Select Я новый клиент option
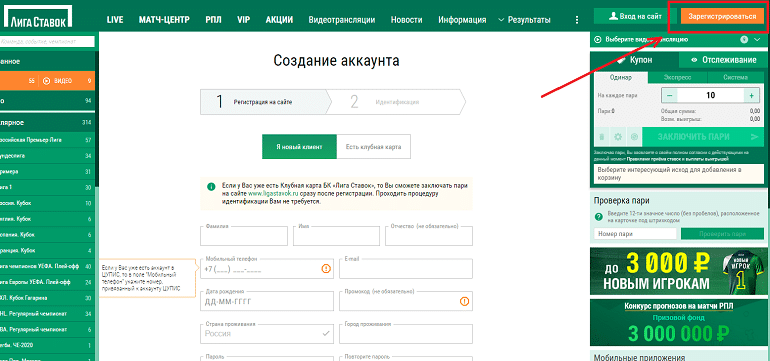Screen dimensions: 770x361 tap(299, 147)
